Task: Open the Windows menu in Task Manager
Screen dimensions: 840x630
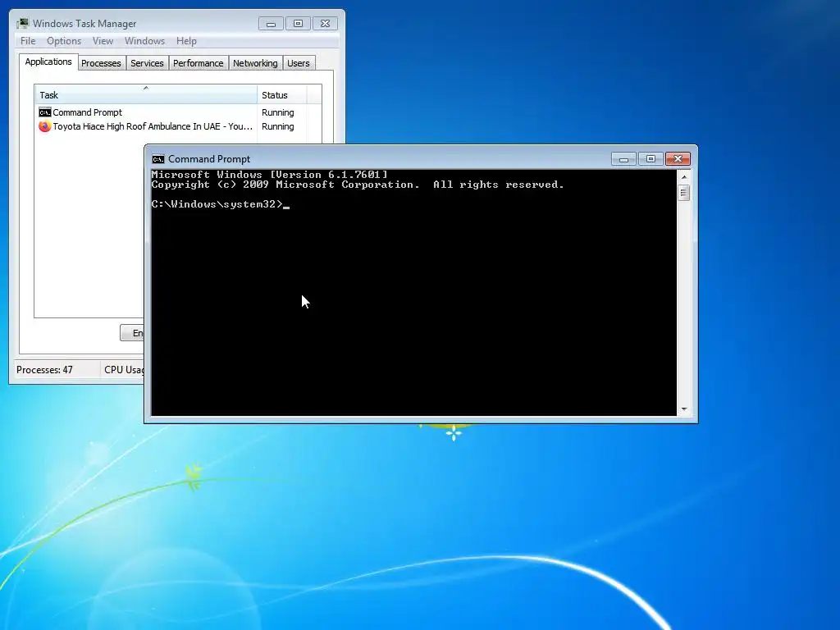Action: coord(144,41)
